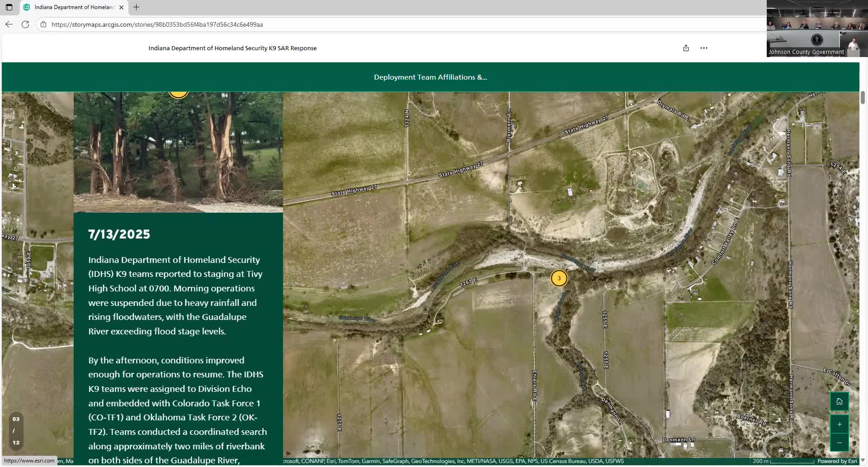This screenshot has width=868, height=467.
Task: Click the partial yellow marker above photo
Action: pos(179,94)
